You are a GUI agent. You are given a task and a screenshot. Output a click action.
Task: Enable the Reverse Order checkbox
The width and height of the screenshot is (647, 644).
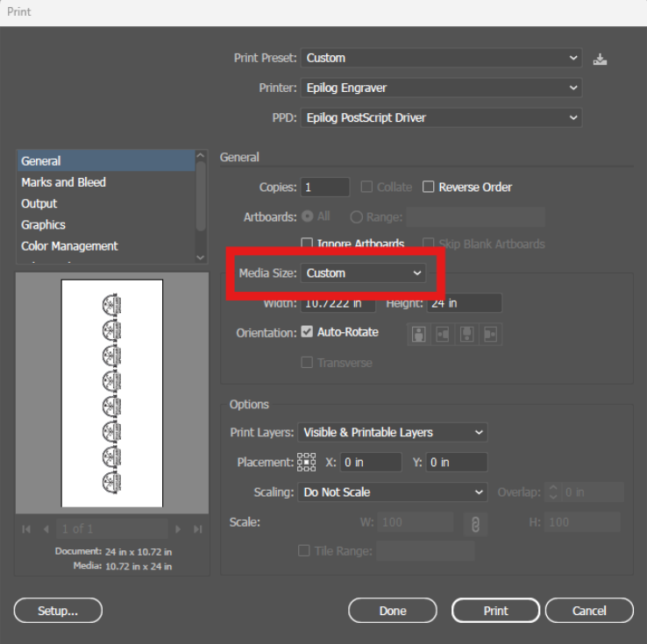click(x=429, y=187)
